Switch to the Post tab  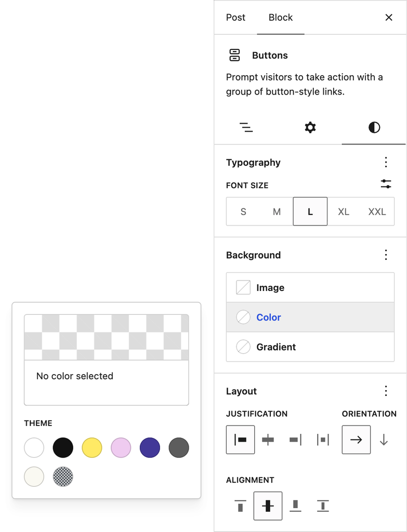pos(235,17)
